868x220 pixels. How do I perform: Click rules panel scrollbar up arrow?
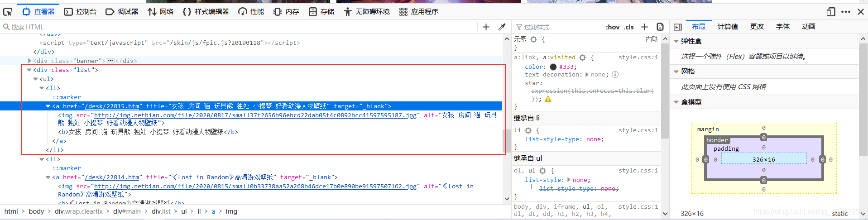(665, 39)
